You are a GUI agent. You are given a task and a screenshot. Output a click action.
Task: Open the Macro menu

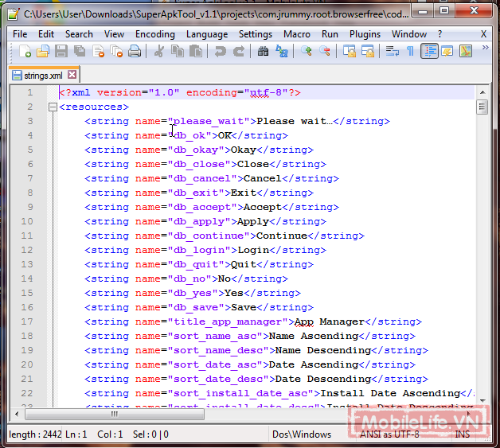click(x=297, y=34)
